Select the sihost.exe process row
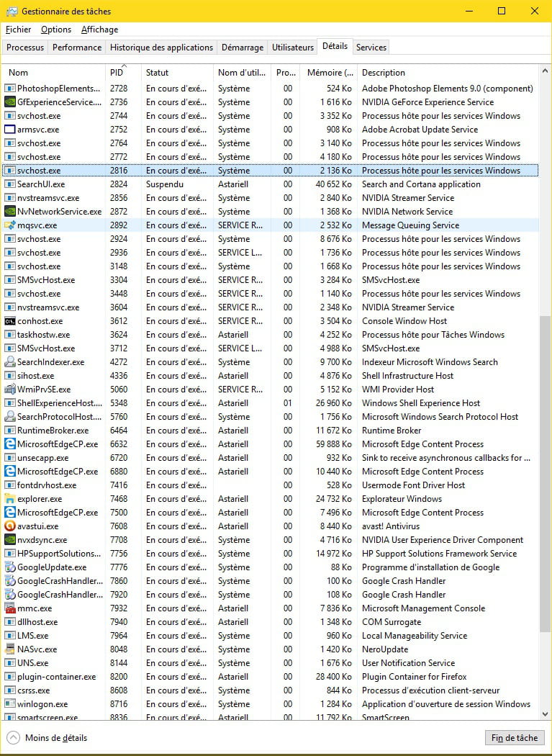 270,376
